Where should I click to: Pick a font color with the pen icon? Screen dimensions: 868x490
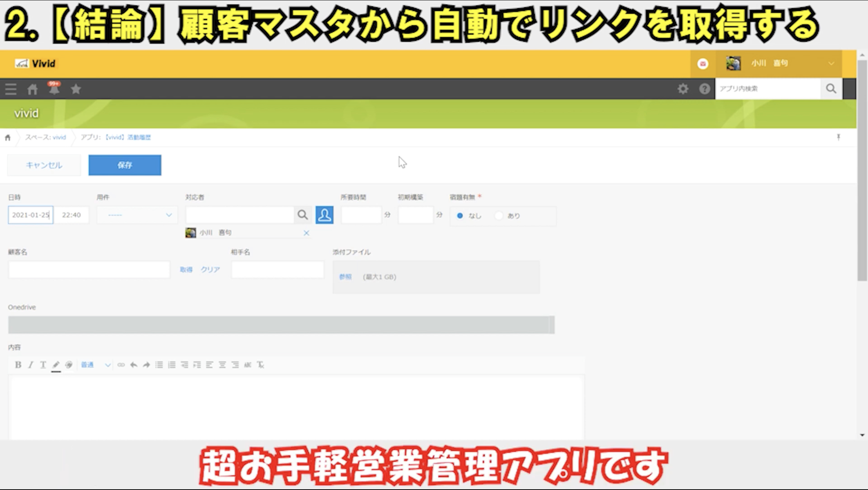coord(56,364)
